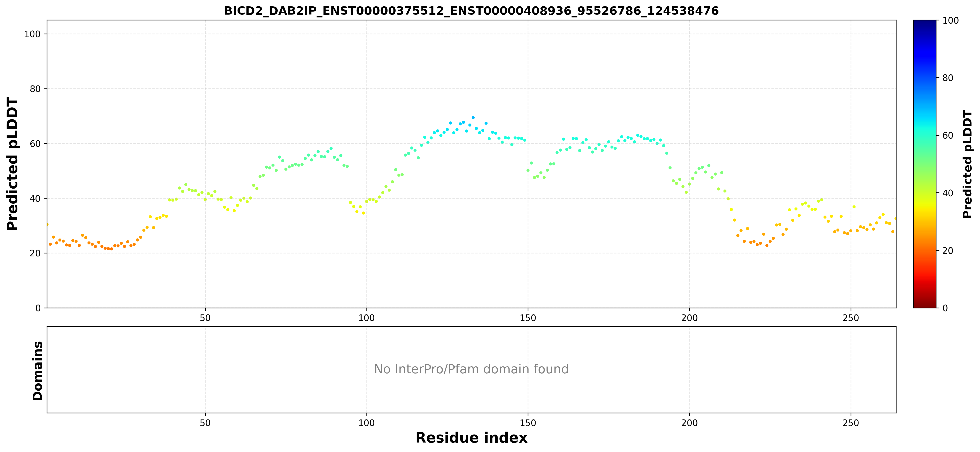980x452 pixels.
Task: Click the No InterPro/Pfam domain found text
Action: coord(471,369)
